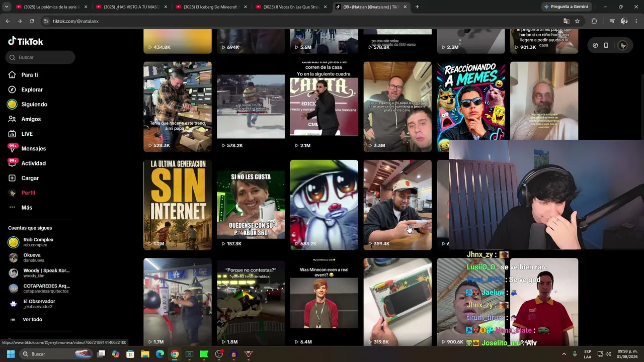Click the TikTok logo
The image size is (644, 362).
26,41
